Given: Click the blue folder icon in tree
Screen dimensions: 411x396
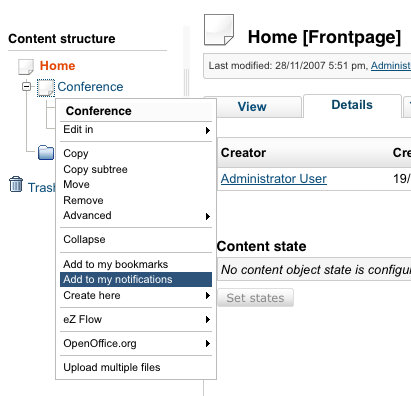Looking at the screenshot, I should pyautogui.click(x=46, y=153).
